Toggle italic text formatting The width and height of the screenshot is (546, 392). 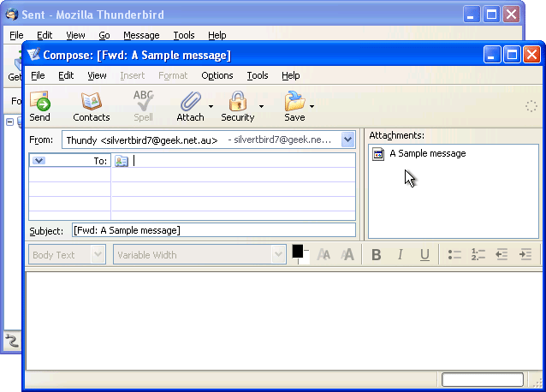[400, 255]
